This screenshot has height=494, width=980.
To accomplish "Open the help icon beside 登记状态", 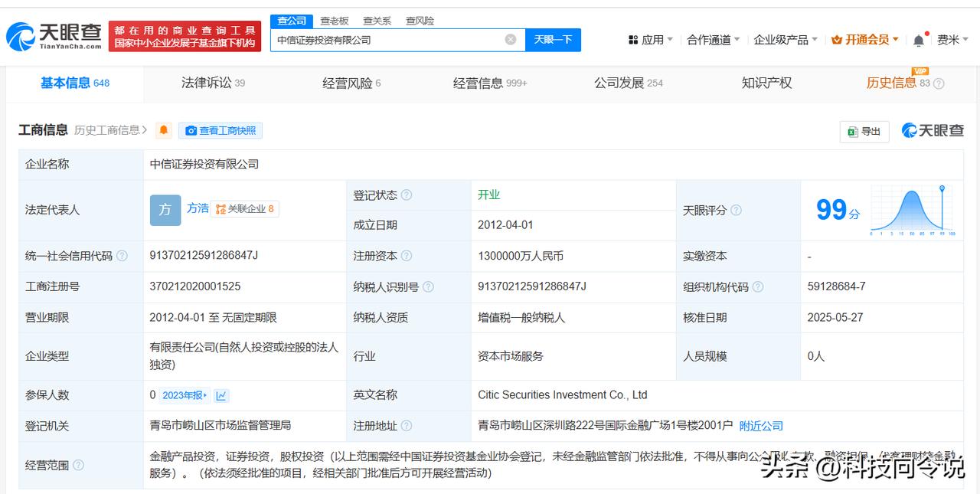I will coord(407,195).
